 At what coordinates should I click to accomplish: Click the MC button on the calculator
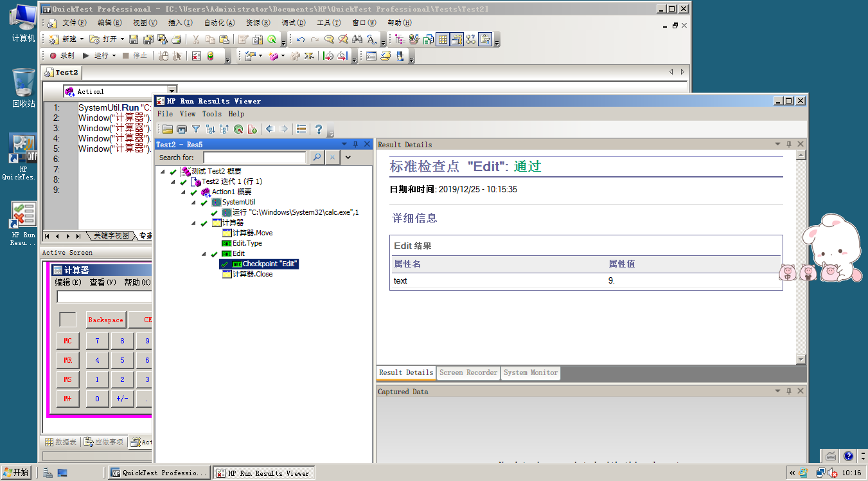68,341
